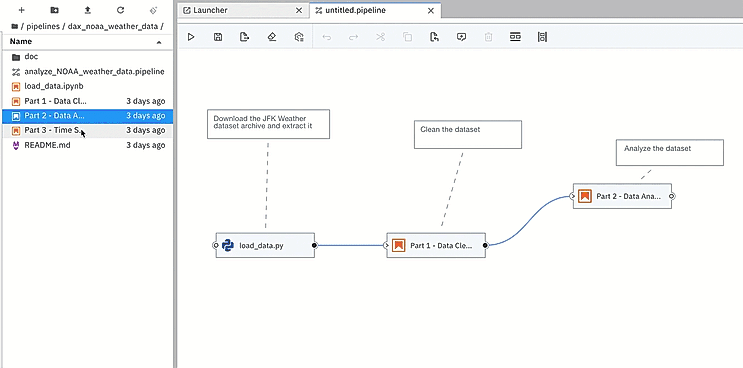Screen dimensions: 743x368
Task: Select Part 2 - Data A... notebook file
Action: tap(88, 116)
